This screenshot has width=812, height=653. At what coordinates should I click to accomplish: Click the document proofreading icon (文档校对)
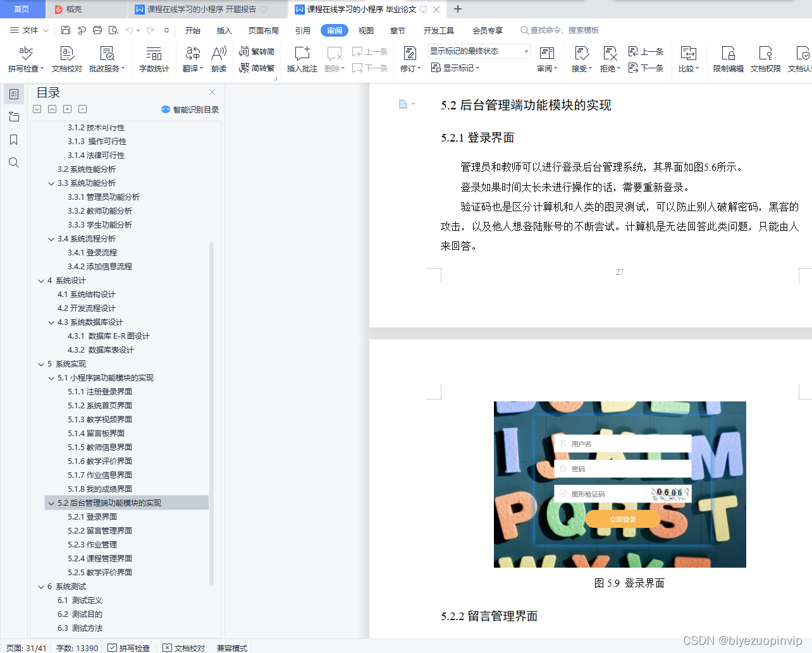pos(67,59)
